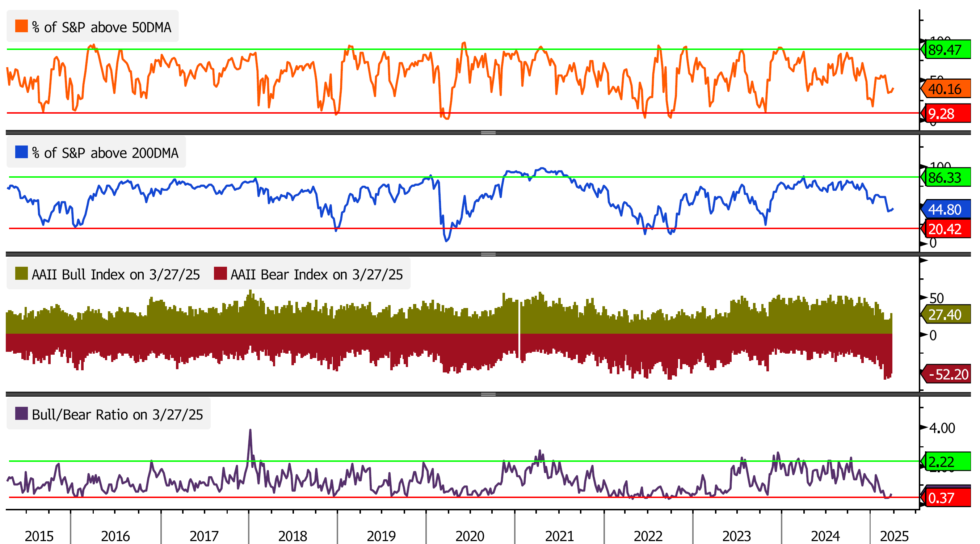Select the orange 40.16 last value tag
This screenshot has height=544, width=980.
coord(947,89)
